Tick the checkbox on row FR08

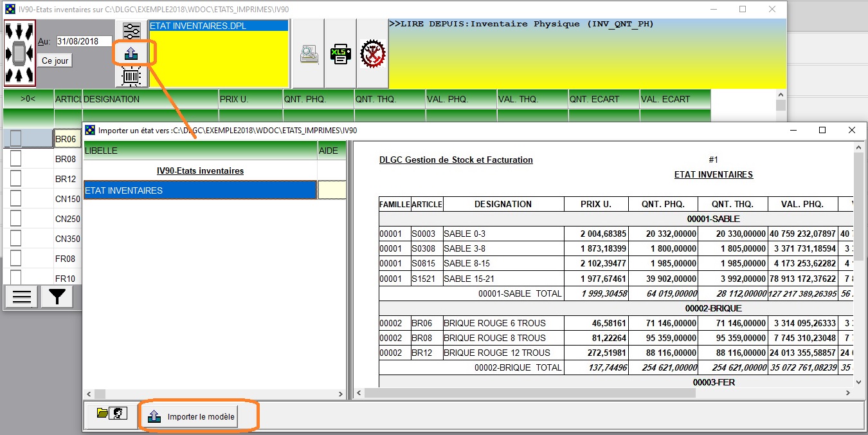15,259
